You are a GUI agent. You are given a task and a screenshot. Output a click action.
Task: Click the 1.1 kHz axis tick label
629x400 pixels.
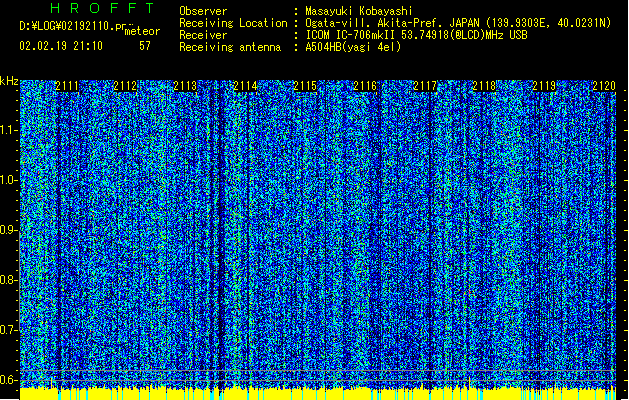coord(8,130)
